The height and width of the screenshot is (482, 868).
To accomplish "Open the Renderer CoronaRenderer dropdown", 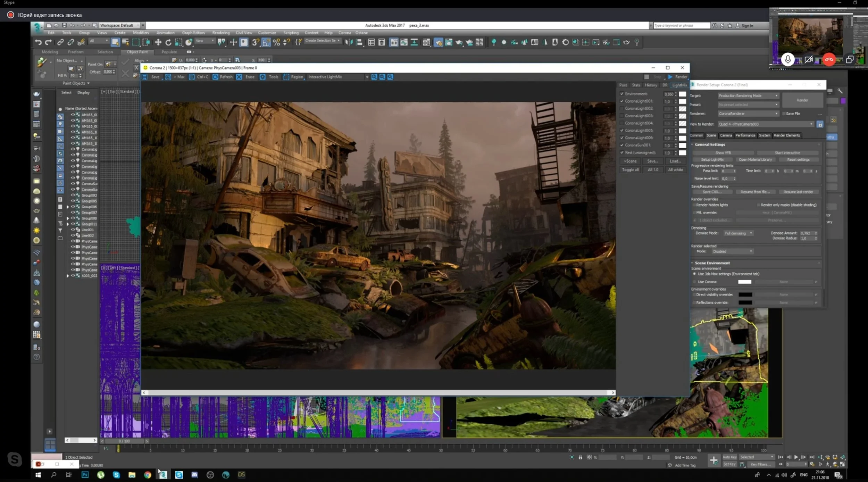I will click(748, 114).
